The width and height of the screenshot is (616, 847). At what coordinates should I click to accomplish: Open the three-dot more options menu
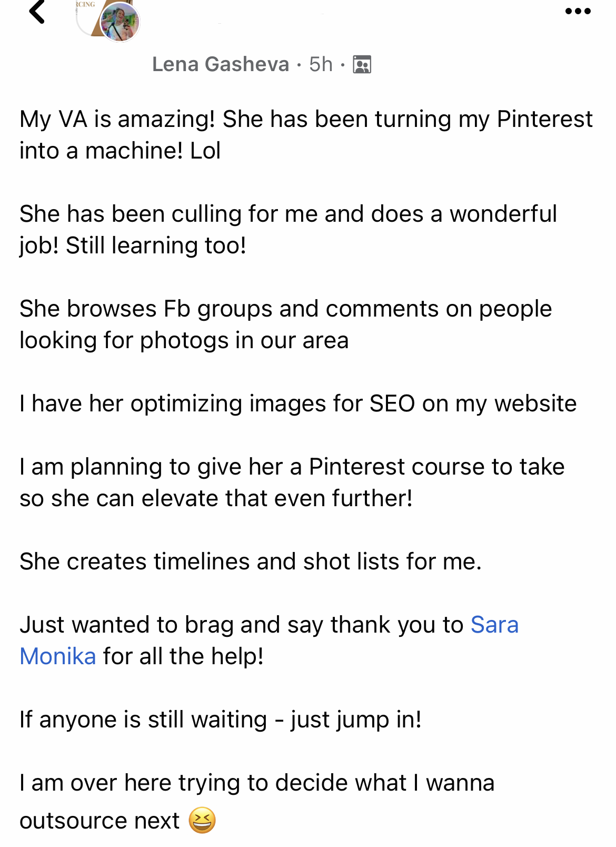578,11
